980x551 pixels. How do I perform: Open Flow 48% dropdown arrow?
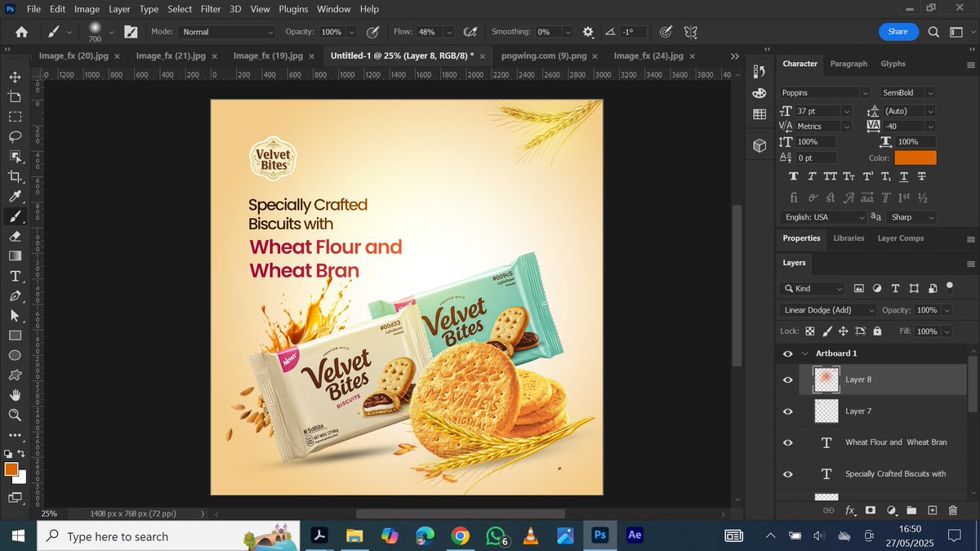(x=449, y=32)
